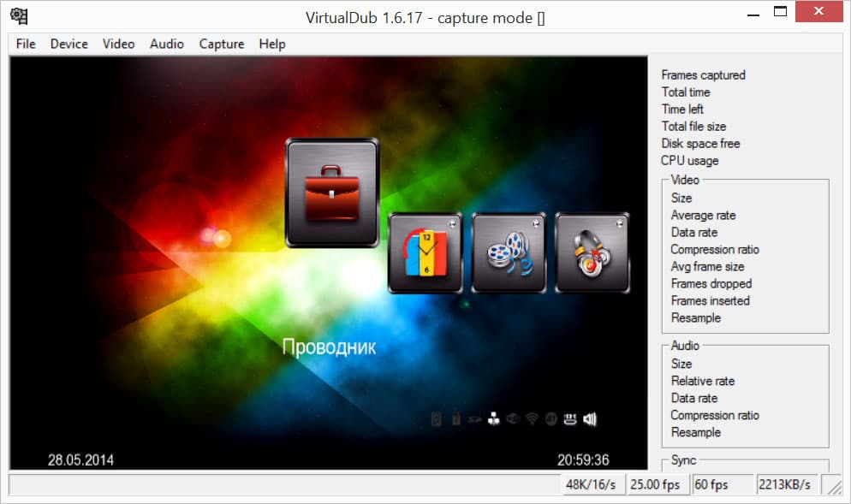Click Compression ratio in the Video group
This screenshot has width=851, height=504.
[715, 250]
